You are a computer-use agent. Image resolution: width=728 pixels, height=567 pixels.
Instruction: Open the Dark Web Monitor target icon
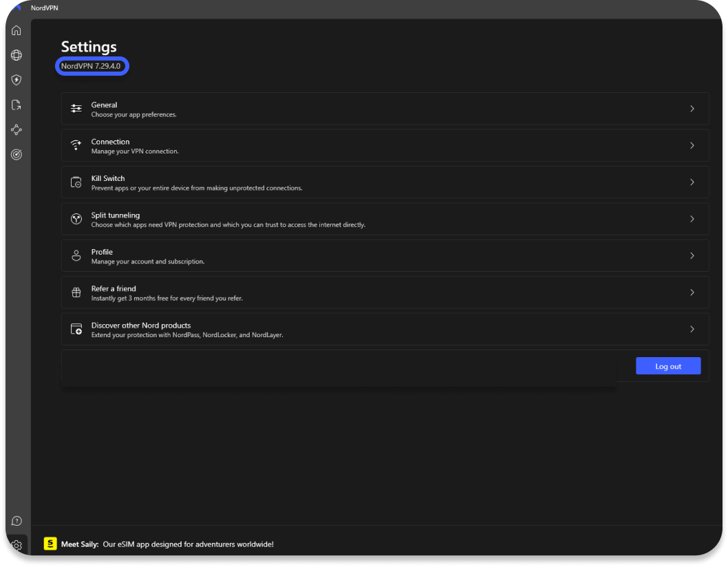click(17, 155)
